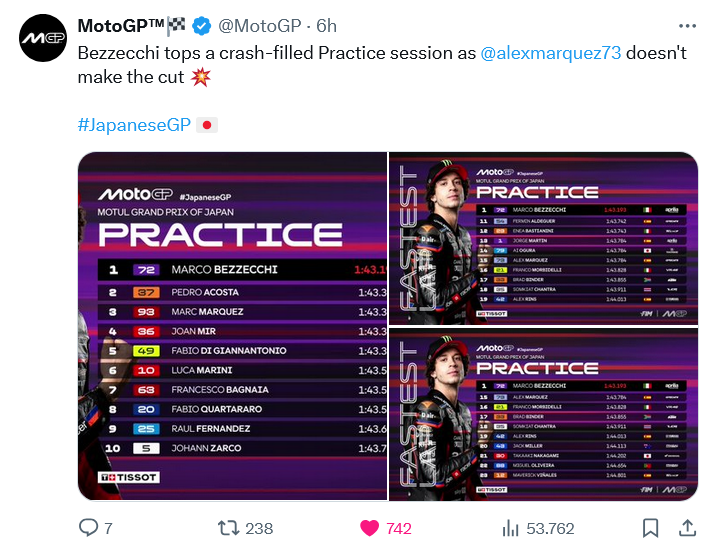
Task: Open the three-dot more options menu
Action: click(687, 26)
